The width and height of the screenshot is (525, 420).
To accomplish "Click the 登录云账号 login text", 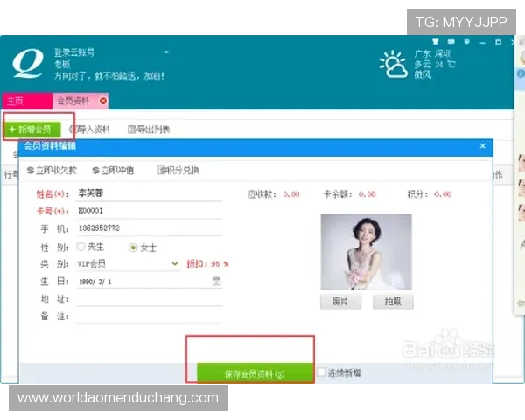I will pyautogui.click(x=74, y=52).
